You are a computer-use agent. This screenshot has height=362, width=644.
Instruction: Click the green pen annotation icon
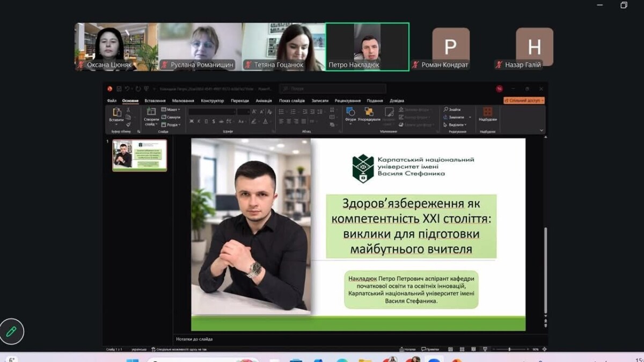[11, 331]
